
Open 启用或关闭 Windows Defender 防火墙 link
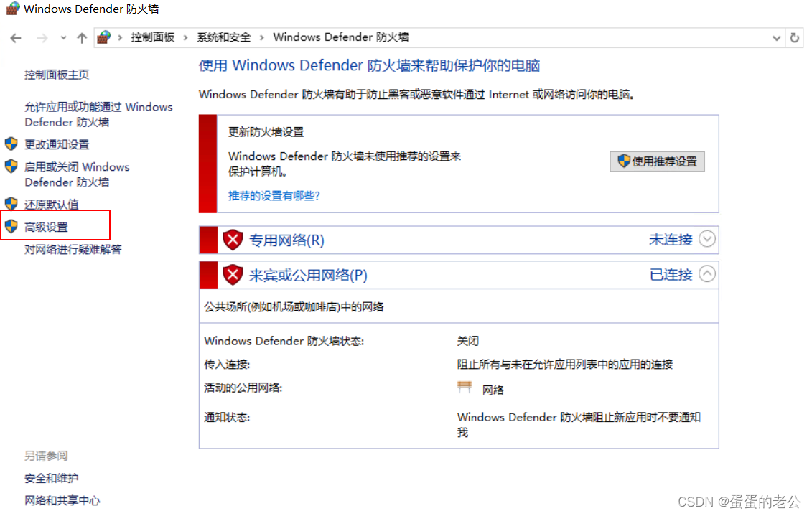[77, 174]
